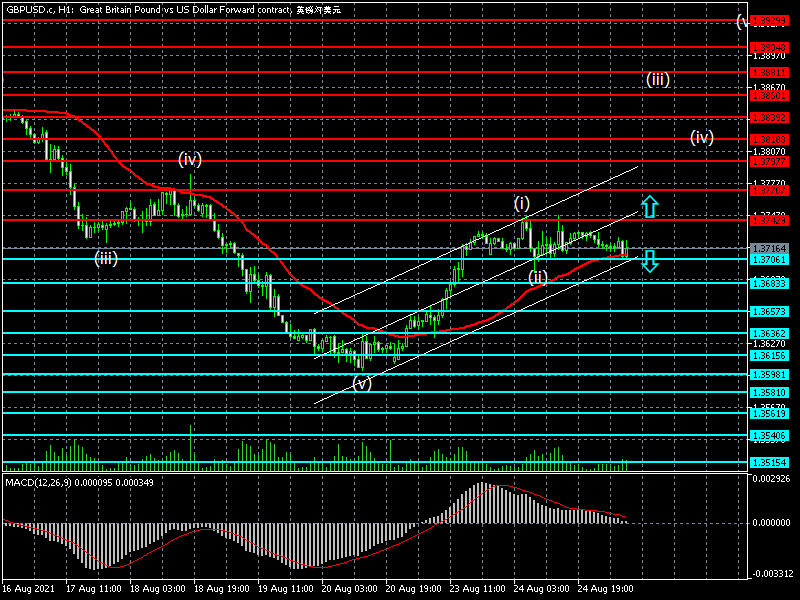Click the 1.38070 price scale value
The image size is (800, 600).
click(769, 152)
